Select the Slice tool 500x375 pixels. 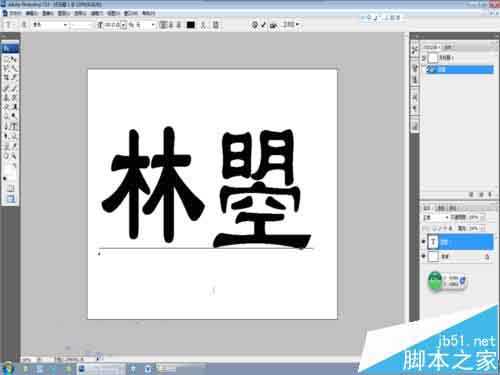click(14, 77)
